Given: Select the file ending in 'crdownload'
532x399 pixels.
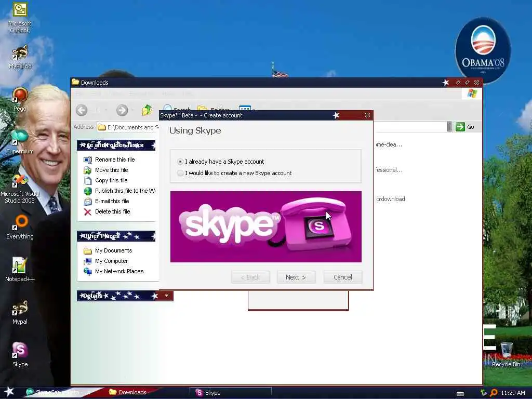Looking at the screenshot, I should 390,199.
